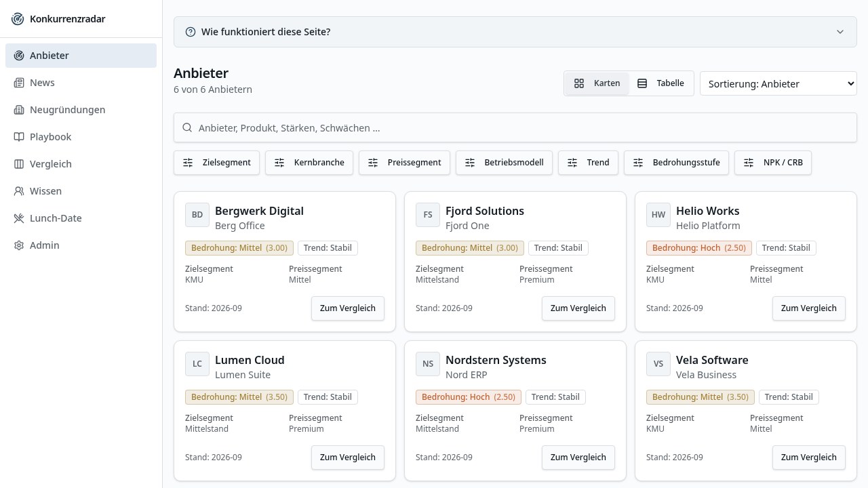Open the Sortierung: Anbieter dropdown
This screenshot has height=488, width=868.
pyautogui.click(x=778, y=84)
